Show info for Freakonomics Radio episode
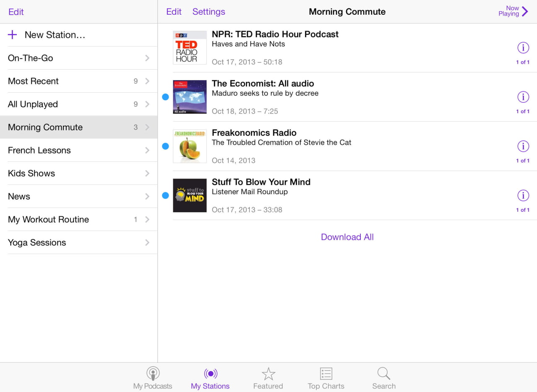This screenshot has height=392, width=537. 523,146
